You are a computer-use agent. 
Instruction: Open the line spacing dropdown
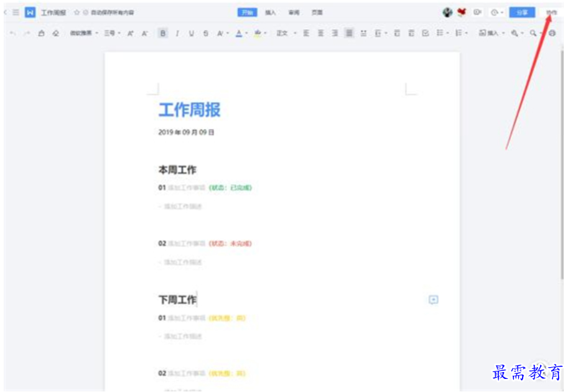pos(381,34)
